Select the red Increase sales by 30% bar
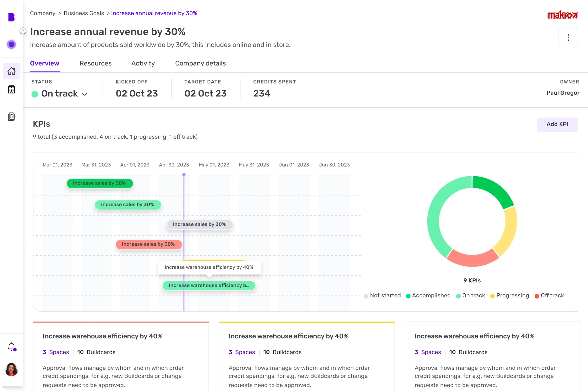This screenshot has width=588, height=391. 149,244
